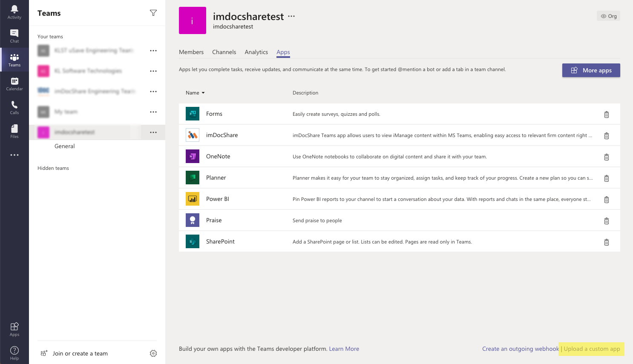Sort the apps list by Name
Image resolution: width=633 pixels, height=364 pixels.
[195, 93]
